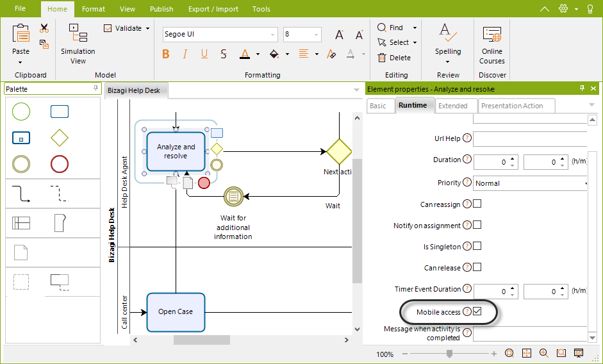
Task: Select the Gateway diamond in palette
Action: point(60,138)
